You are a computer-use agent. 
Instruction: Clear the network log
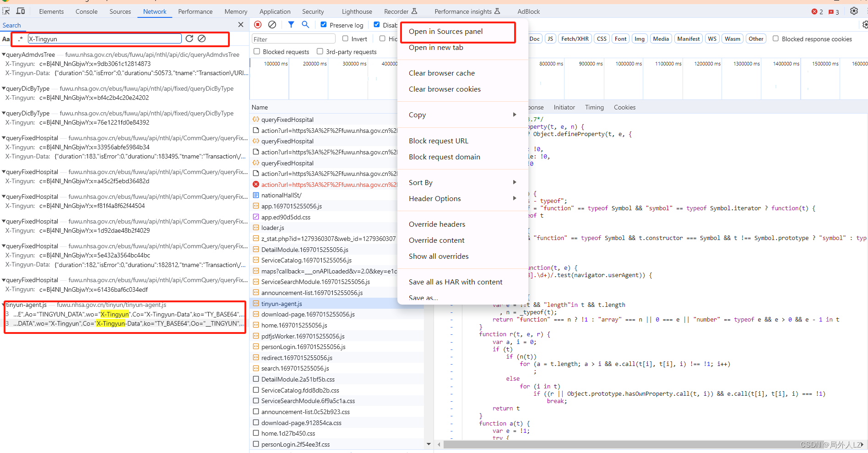coord(272,25)
